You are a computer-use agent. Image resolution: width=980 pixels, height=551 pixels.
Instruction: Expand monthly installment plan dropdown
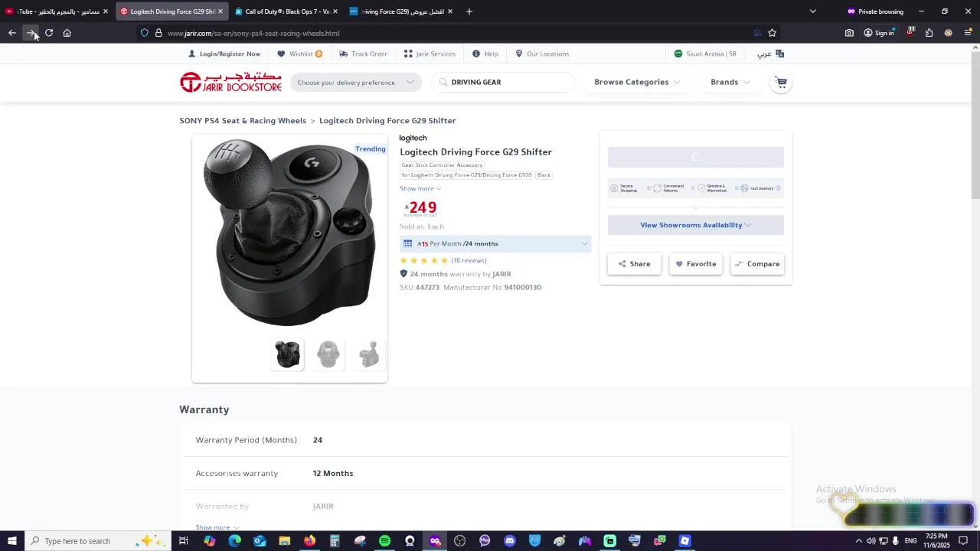tap(495, 243)
